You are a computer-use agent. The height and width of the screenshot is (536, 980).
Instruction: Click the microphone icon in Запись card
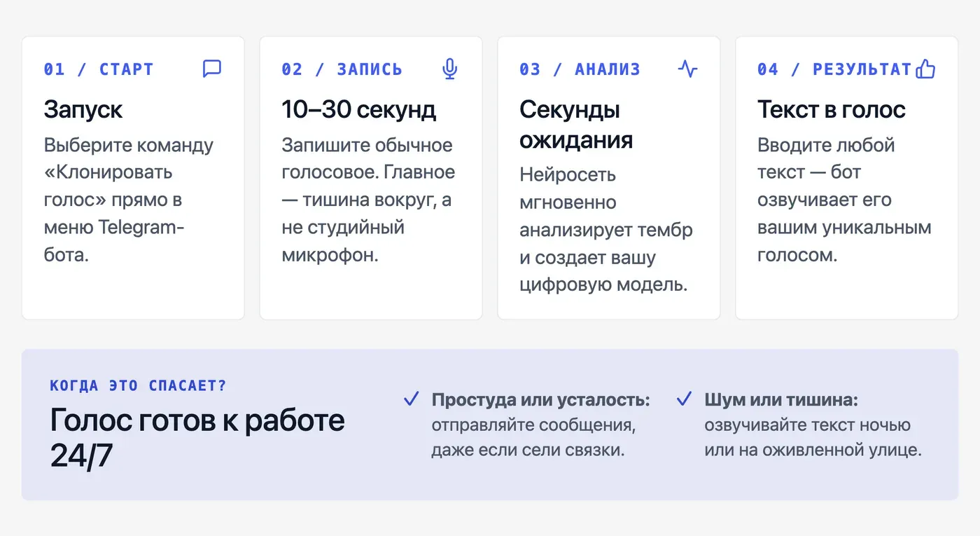pyautogui.click(x=450, y=69)
